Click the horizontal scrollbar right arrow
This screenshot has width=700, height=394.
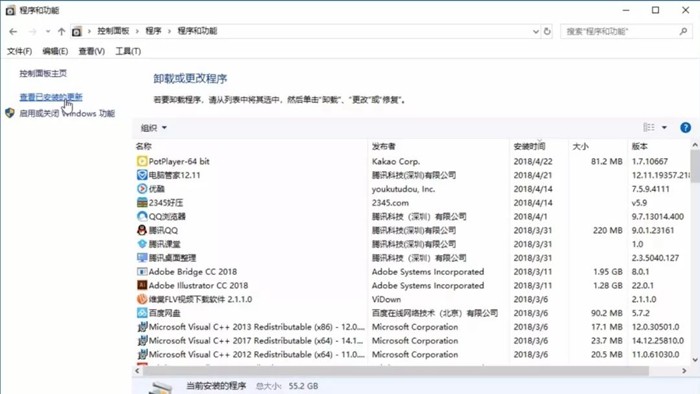pos(684,371)
